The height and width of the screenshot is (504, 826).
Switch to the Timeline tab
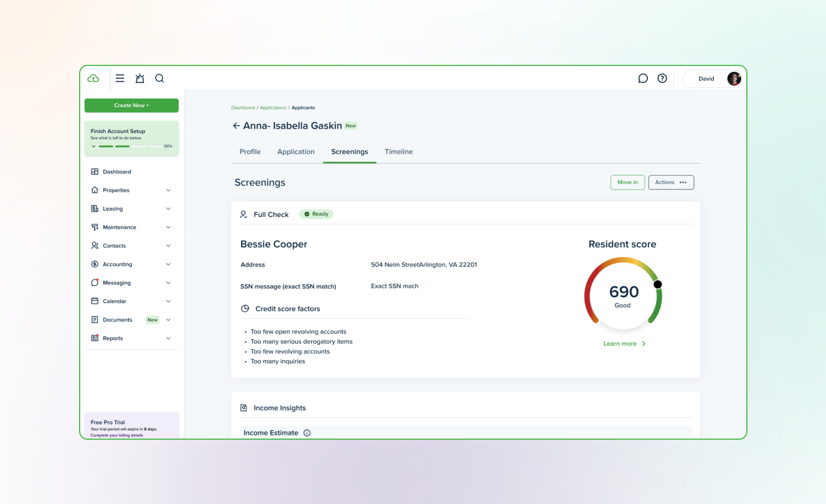[x=398, y=152]
